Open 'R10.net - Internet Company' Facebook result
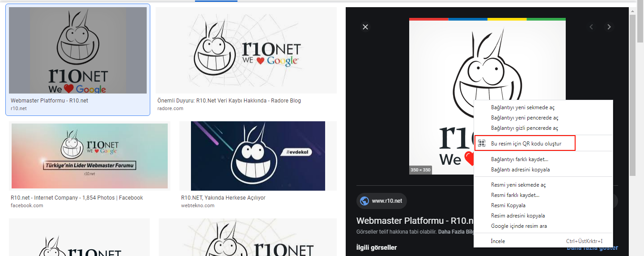This screenshot has width=644, height=256. click(x=77, y=198)
